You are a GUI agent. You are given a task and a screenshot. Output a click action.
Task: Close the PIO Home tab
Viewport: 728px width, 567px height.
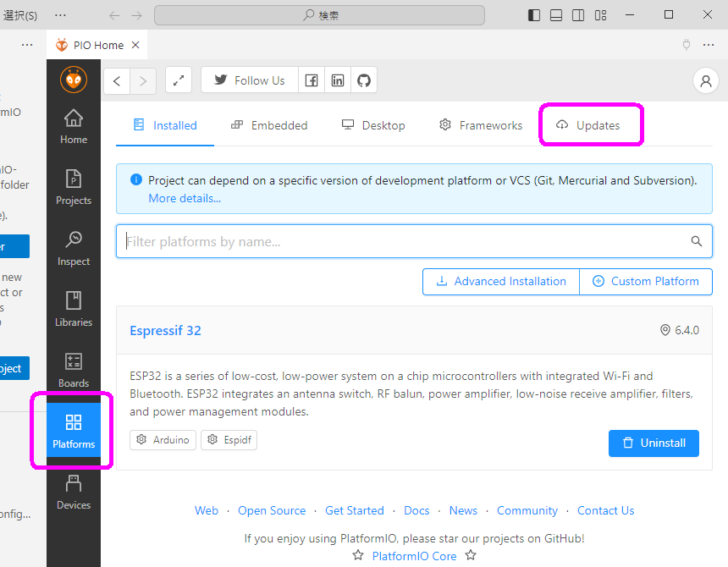coord(135,45)
